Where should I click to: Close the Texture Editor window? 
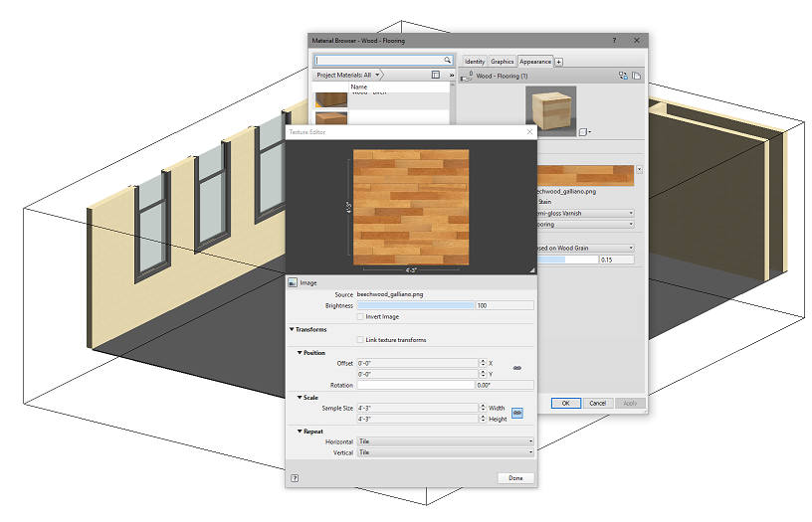529,132
